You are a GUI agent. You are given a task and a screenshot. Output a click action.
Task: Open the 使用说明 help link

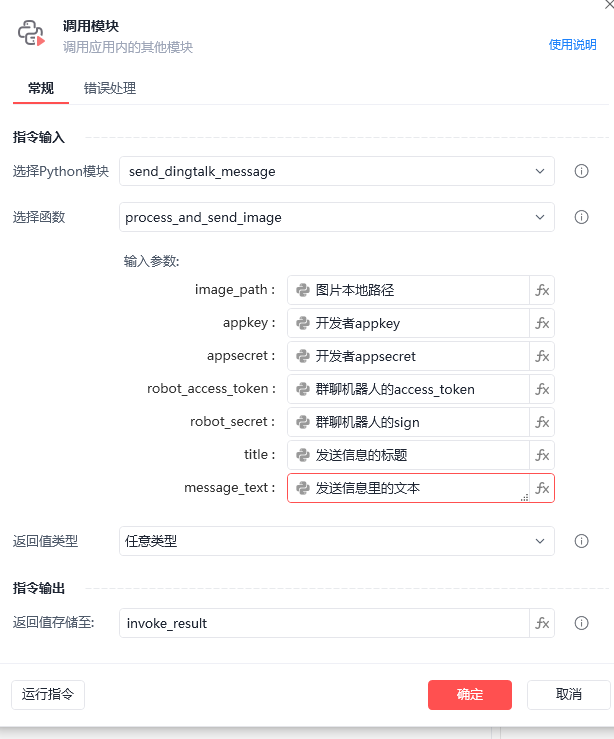click(x=572, y=45)
